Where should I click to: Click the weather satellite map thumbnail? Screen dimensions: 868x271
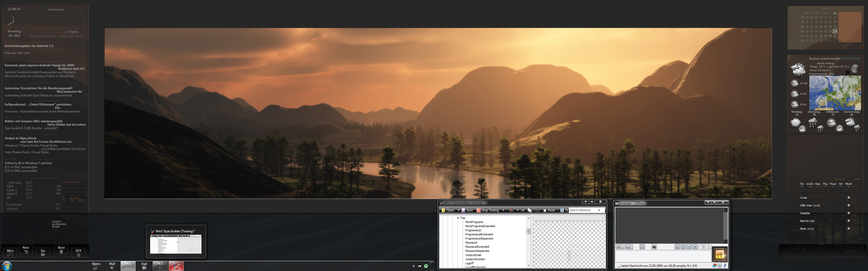(835, 93)
